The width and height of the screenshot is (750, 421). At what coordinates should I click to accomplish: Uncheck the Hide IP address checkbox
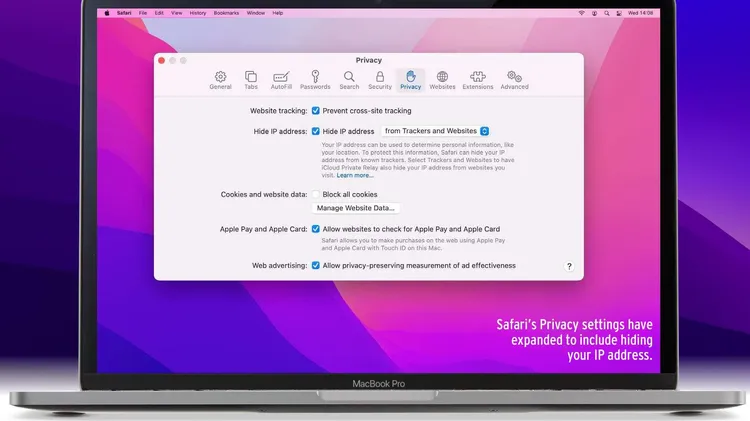(316, 131)
